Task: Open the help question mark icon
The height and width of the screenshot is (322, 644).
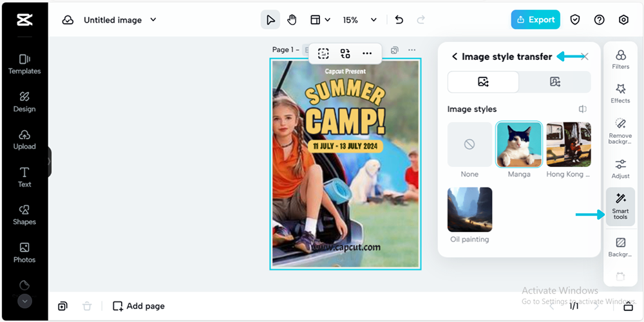Action: (x=599, y=20)
